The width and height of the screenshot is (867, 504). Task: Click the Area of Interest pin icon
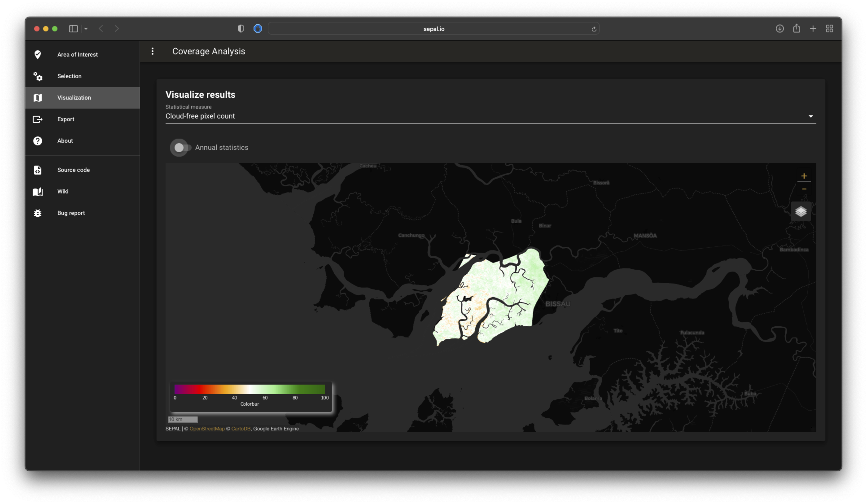point(37,54)
